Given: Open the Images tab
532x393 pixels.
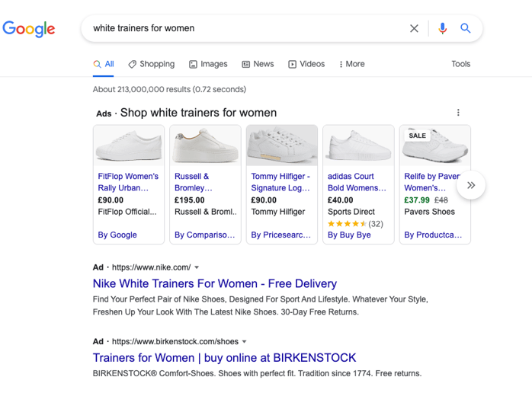Looking at the screenshot, I should pos(208,64).
